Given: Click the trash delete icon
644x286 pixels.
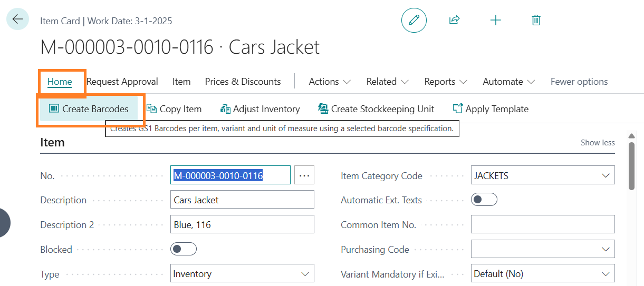Looking at the screenshot, I should 536,20.
